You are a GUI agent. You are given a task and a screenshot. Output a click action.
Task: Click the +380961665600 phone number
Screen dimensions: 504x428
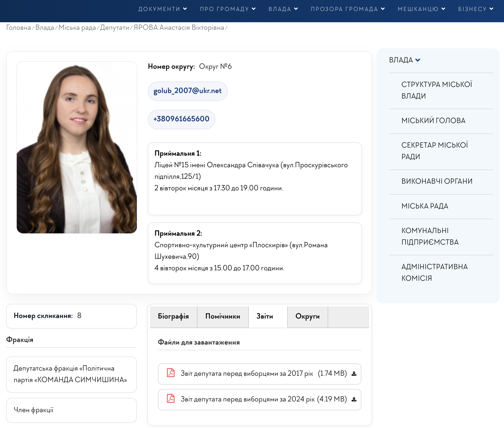tap(181, 119)
